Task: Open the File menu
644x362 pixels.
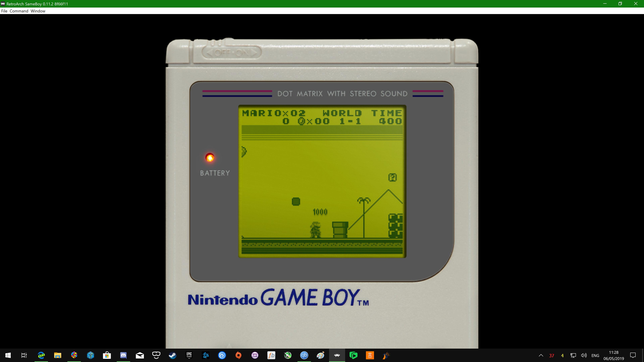Action: pos(4,11)
